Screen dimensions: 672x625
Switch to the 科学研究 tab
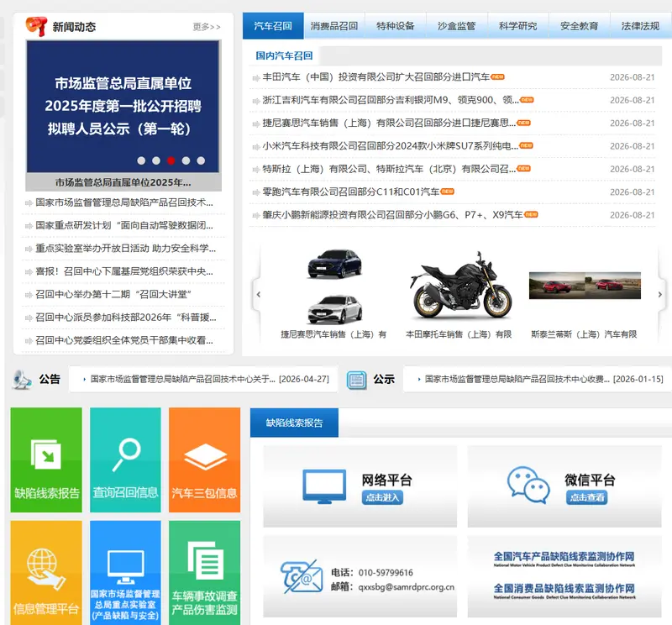point(518,26)
